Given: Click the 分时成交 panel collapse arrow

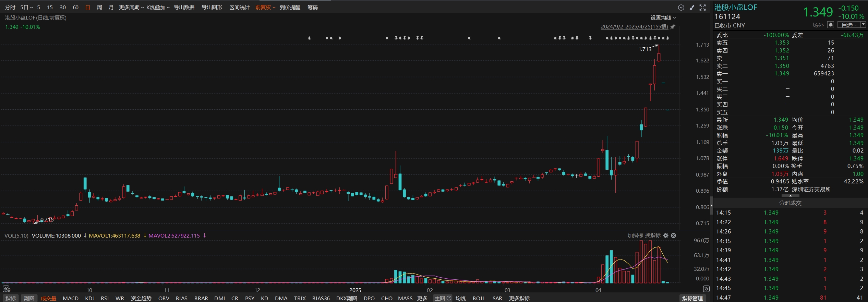Looking at the screenshot, I should point(790,196).
